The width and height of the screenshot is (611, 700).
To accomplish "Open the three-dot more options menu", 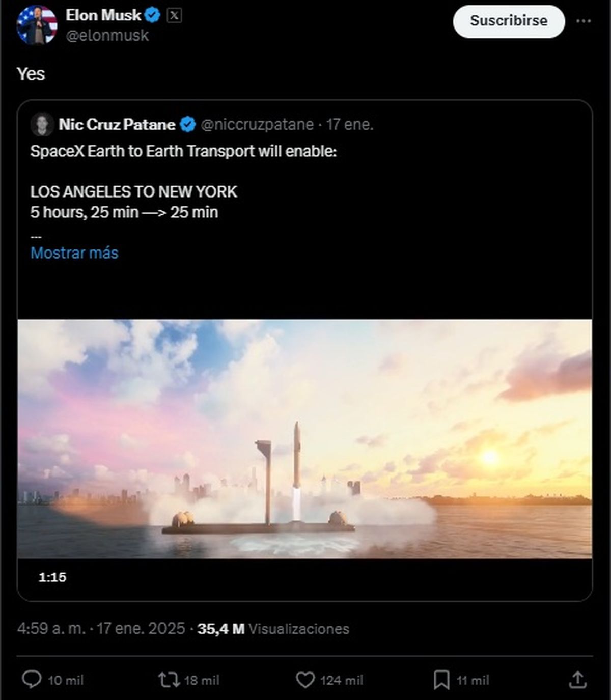I will tap(584, 21).
